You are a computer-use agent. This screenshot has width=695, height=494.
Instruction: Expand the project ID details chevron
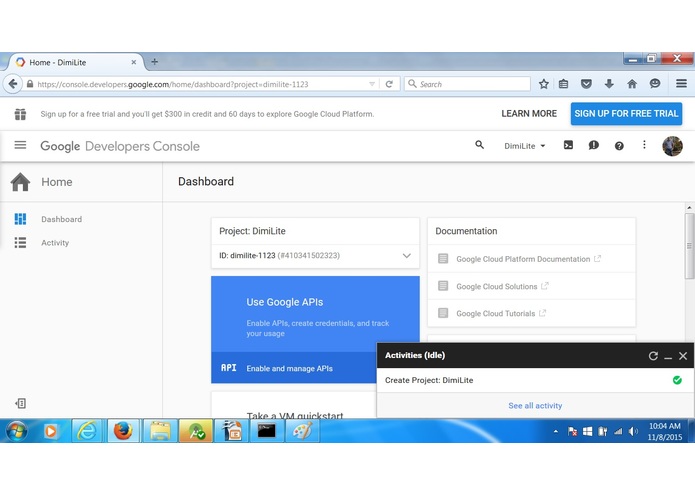[406, 256]
